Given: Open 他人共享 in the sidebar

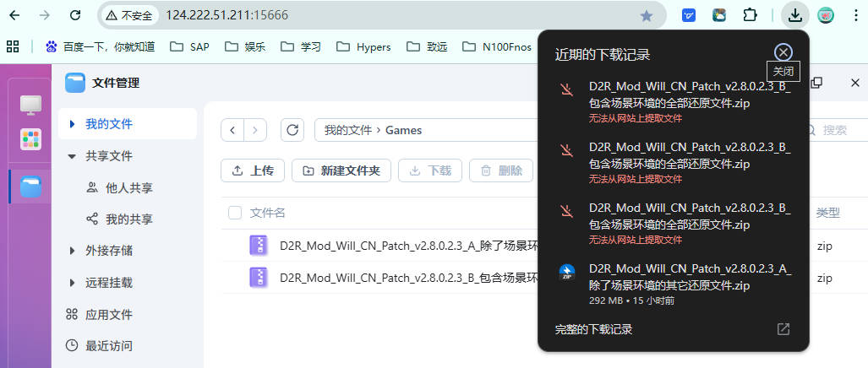Looking at the screenshot, I should tap(128, 188).
